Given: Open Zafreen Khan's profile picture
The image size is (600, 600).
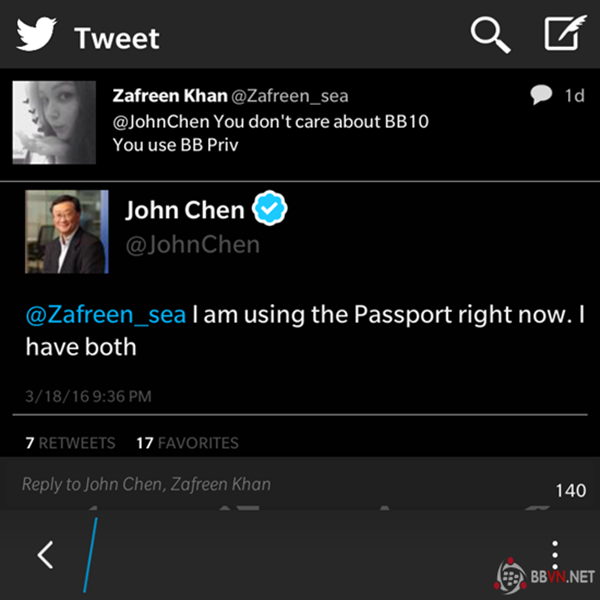Looking at the screenshot, I should 54,122.
